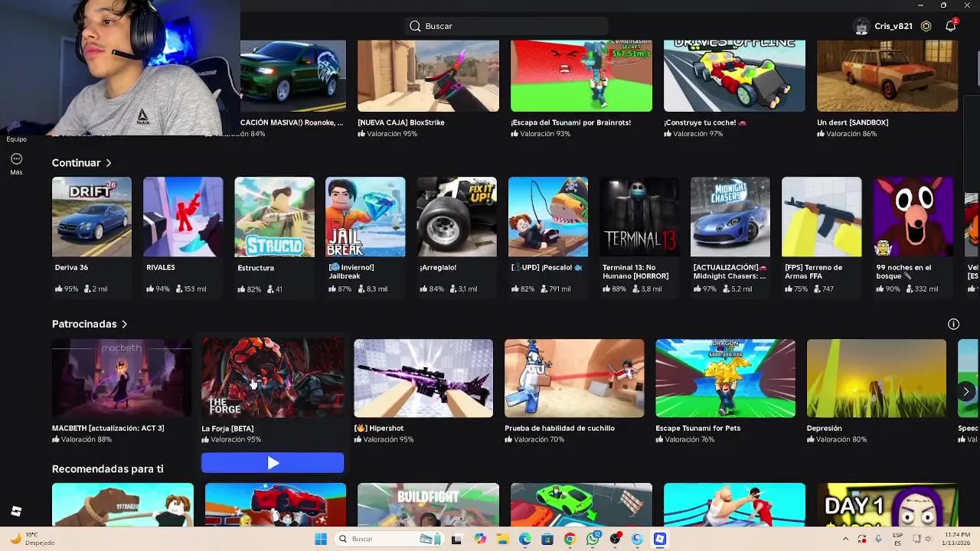Expand the Patrocinadas section arrow
The image size is (980, 551).
point(124,324)
